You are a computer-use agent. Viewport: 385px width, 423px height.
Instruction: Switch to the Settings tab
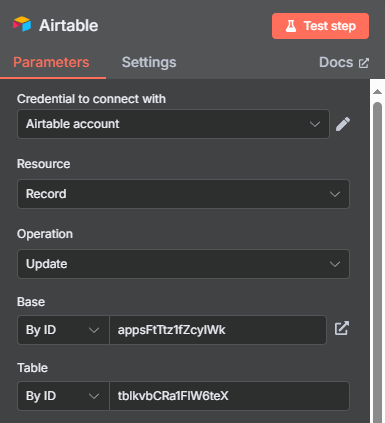click(x=149, y=62)
